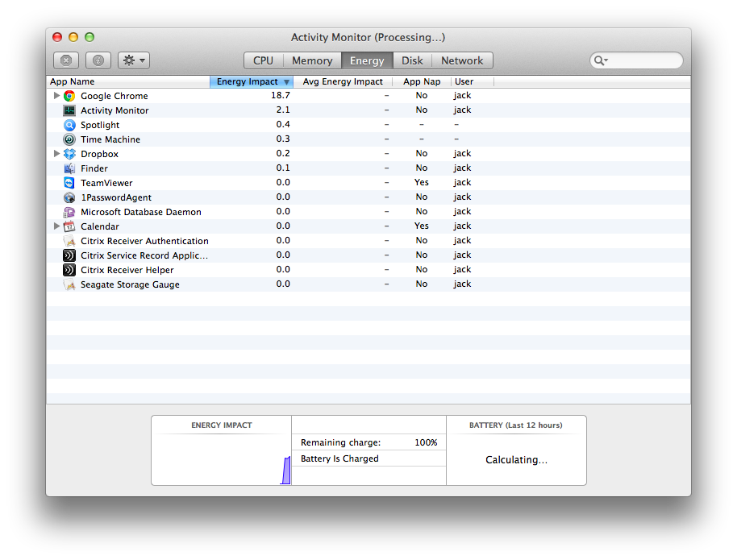The image size is (737, 560).
Task: Click the 'Remaining charge:' label
Action: point(341,442)
